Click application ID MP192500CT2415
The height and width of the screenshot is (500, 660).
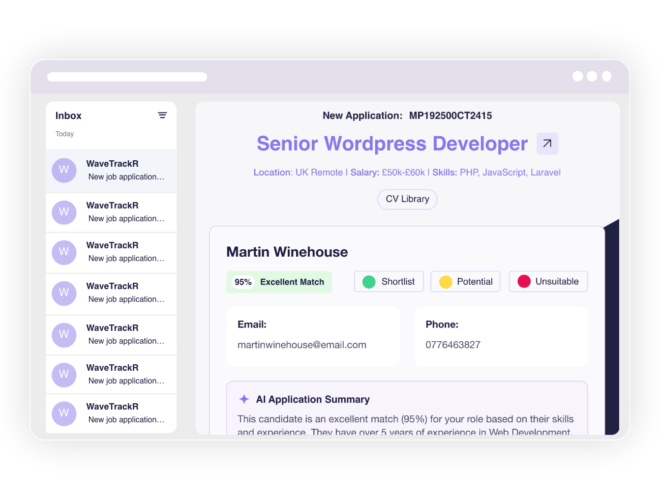pyautogui.click(x=450, y=116)
